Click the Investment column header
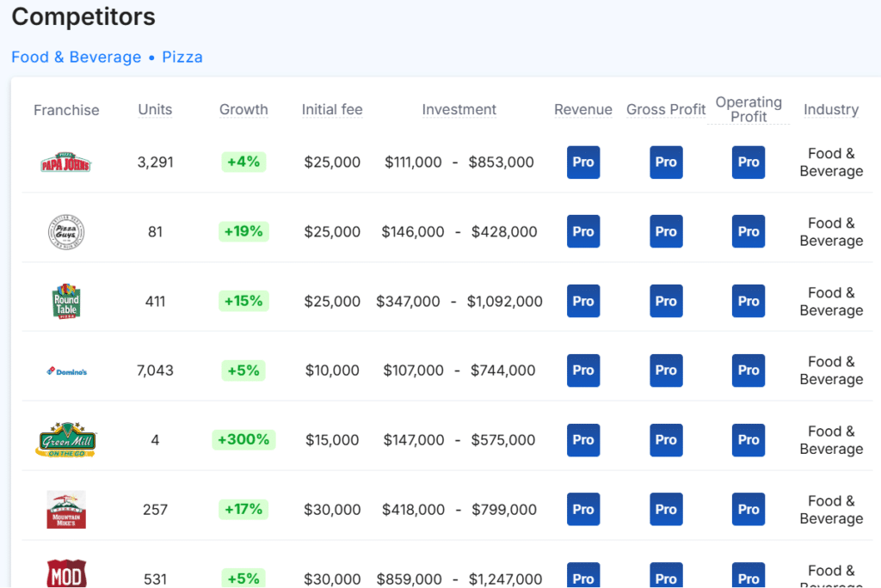The height and width of the screenshot is (588, 881). pyautogui.click(x=459, y=109)
